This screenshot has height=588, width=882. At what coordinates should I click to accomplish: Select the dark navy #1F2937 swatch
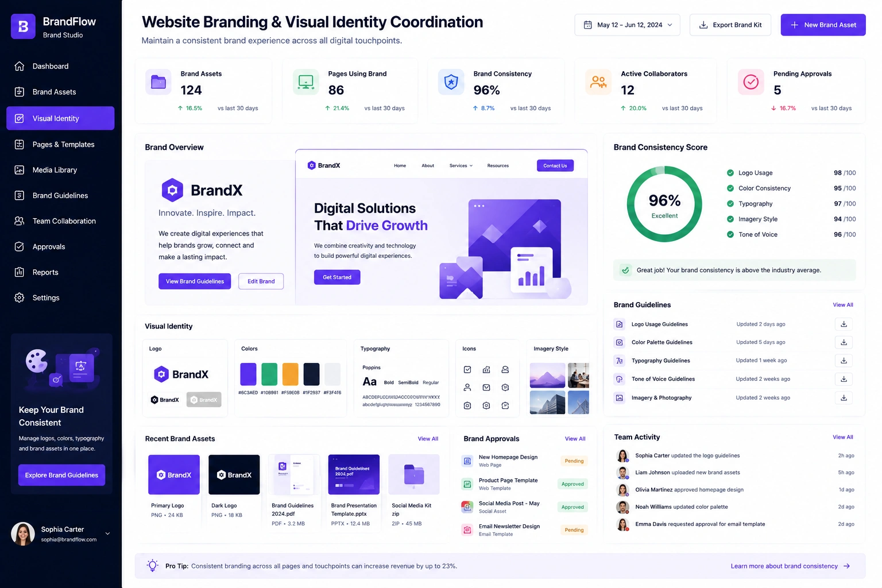[311, 374]
